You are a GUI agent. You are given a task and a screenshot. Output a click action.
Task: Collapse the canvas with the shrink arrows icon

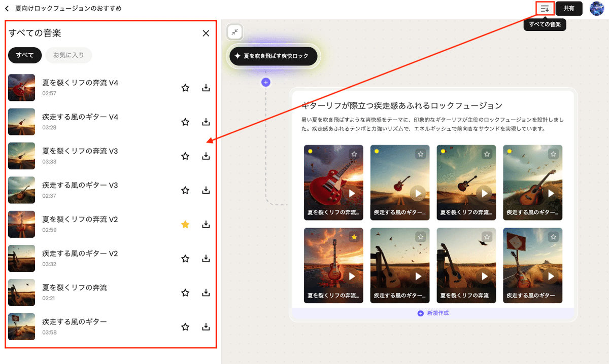click(x=235, y=32)
